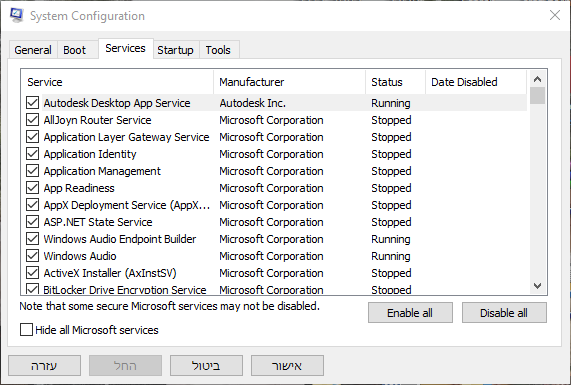Click the Autodesk Inc. manufacturer cell
571x385 pixels.
[x=252, y=103]
